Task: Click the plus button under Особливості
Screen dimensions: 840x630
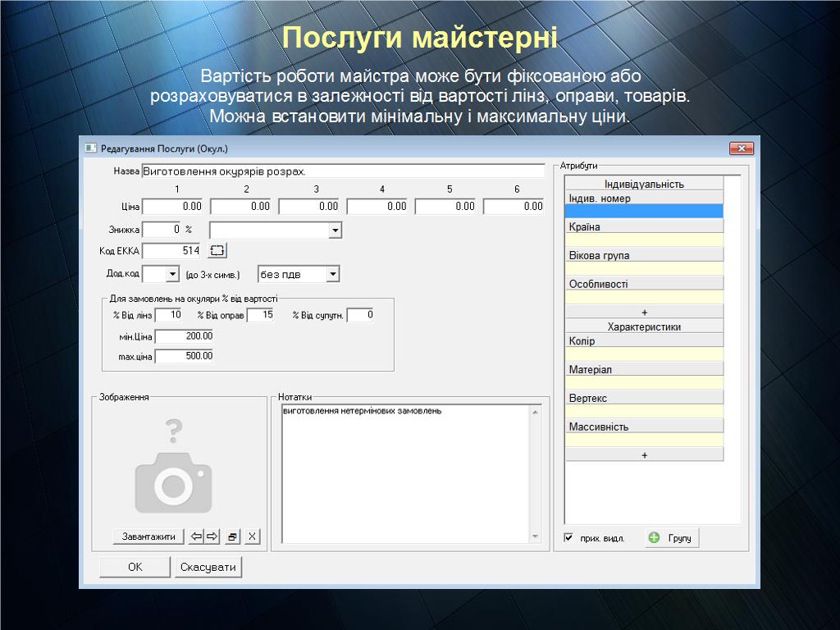Action: click(644, 313)
